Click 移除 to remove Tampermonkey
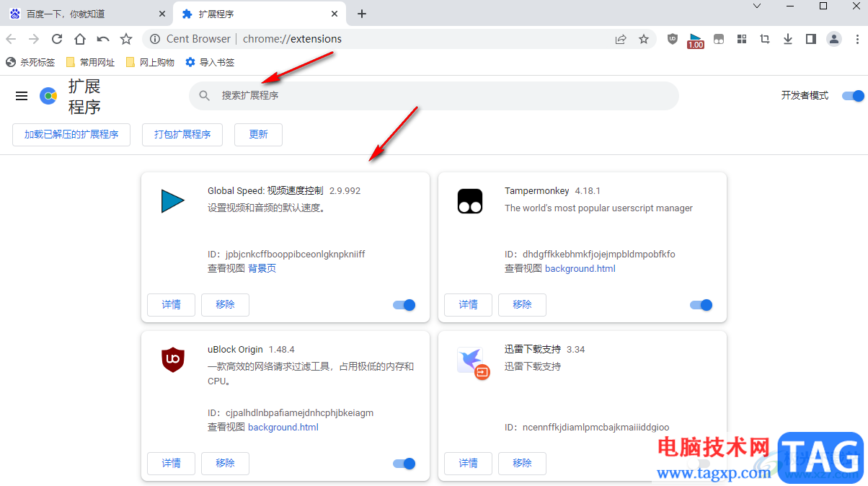 [x=522, y=305]
